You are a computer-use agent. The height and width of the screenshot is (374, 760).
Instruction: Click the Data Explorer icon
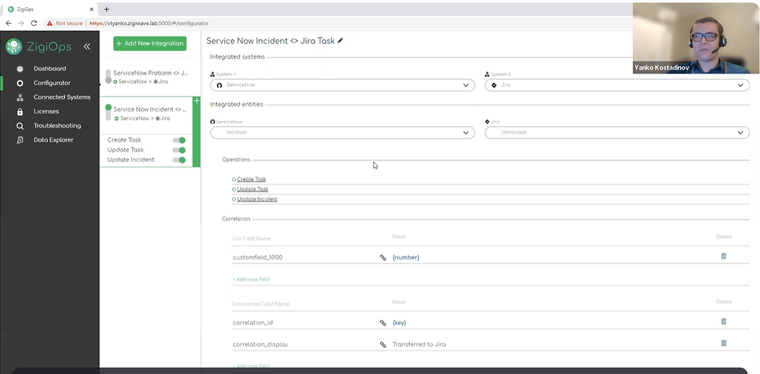[20, 140]
